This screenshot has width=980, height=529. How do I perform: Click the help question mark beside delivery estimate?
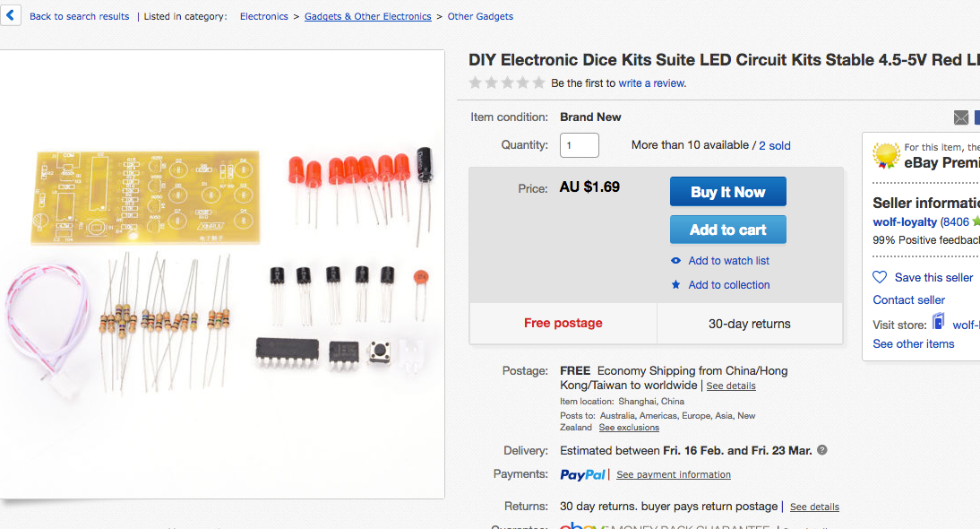point(821,450)
